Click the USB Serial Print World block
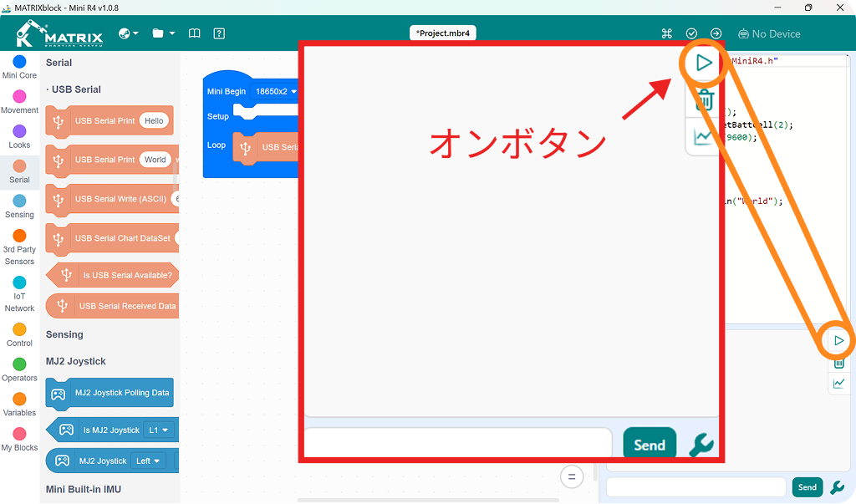This screenshot has width=856, height=504. 112,160
